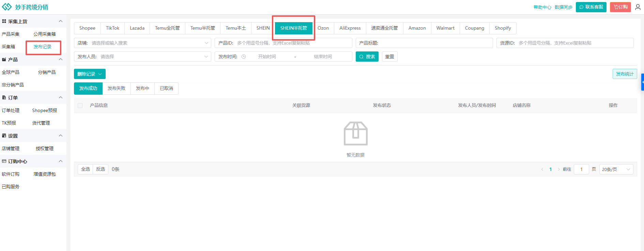Show the 已取消 records tab

166,88
